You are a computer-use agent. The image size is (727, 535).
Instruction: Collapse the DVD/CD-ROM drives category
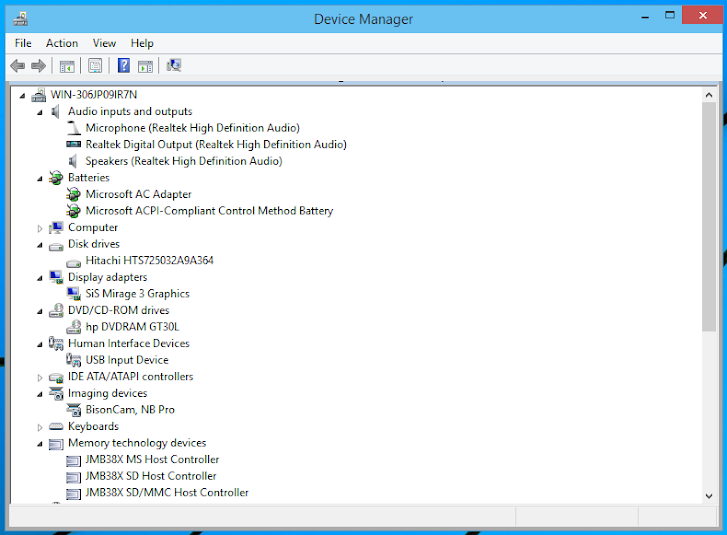coord(40,311)
